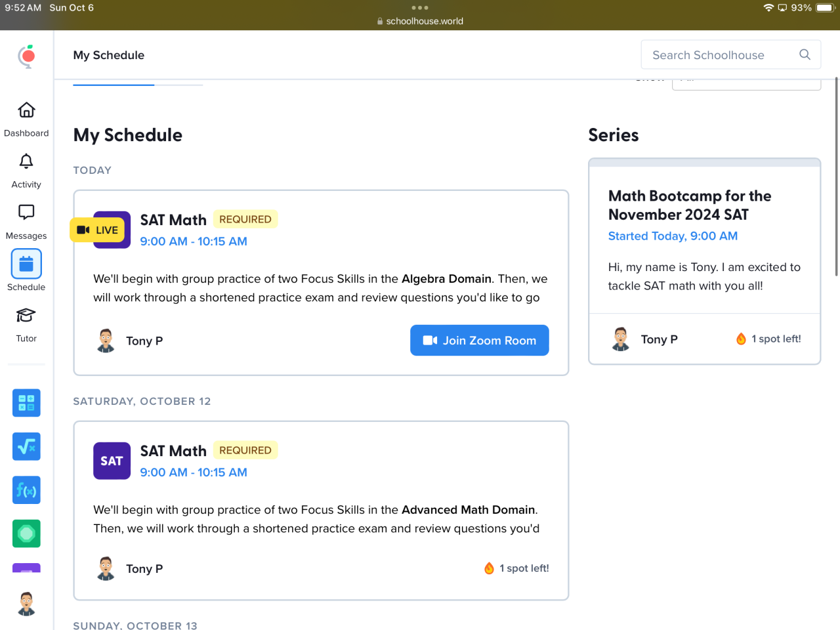Click the search magnifier icon
840x630 pixels.
coord(805,55)
